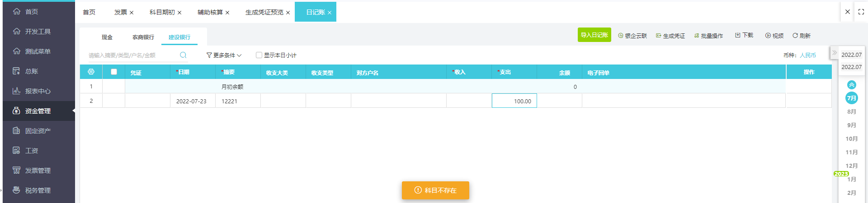The image size is (868, 203).
Task: Select 10月 in the month timeline
Action: (851, 138)
